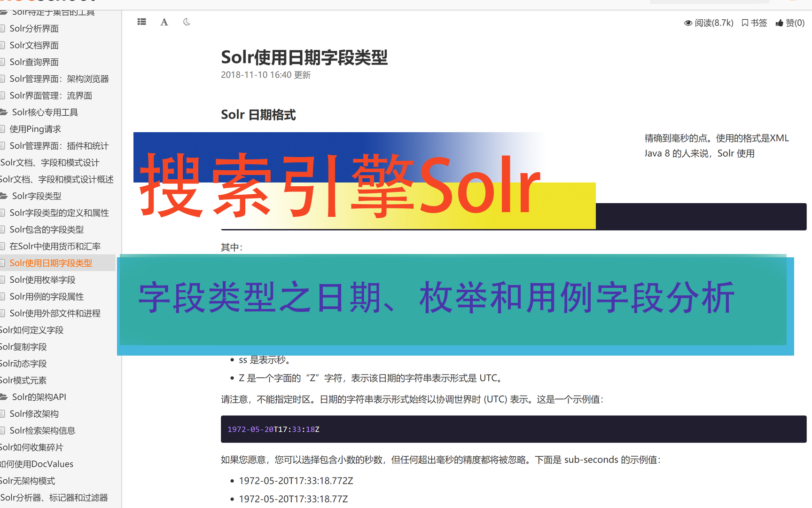
Task: Collapse the Solr字段类型 folder
Action: tap(37, 196)
